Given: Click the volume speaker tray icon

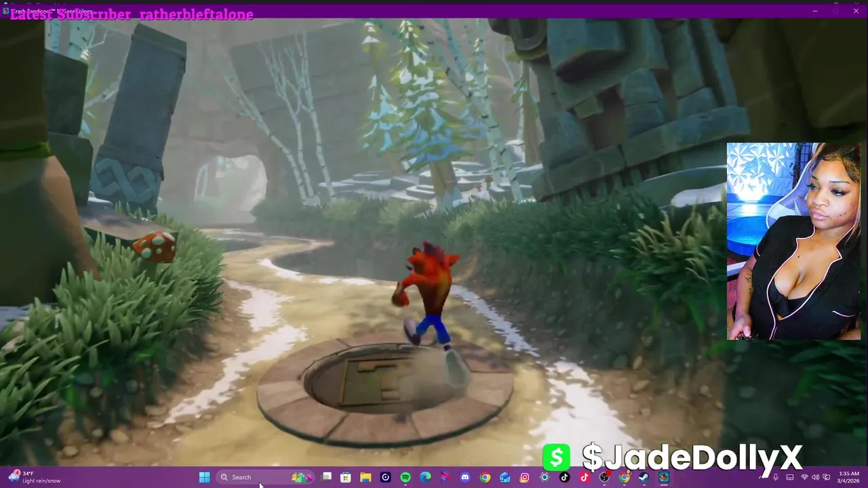Looking at the screenshot, I should (x=815, y=477).
